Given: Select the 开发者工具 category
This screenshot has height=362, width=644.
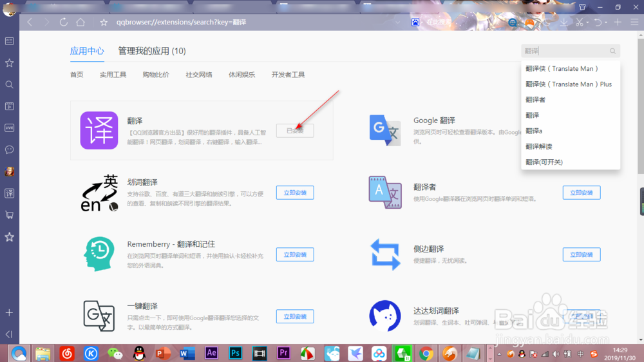Looking at the screenshot, I should (288, 75).
